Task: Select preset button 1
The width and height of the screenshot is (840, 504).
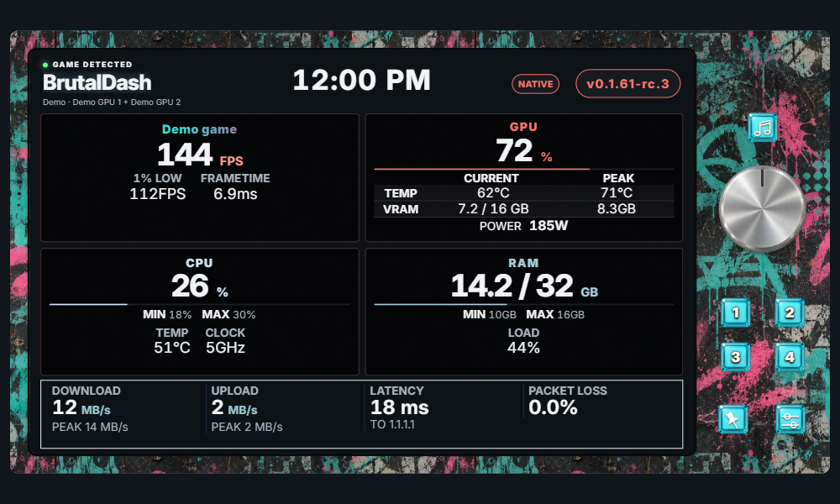Action: pos(735,312)
